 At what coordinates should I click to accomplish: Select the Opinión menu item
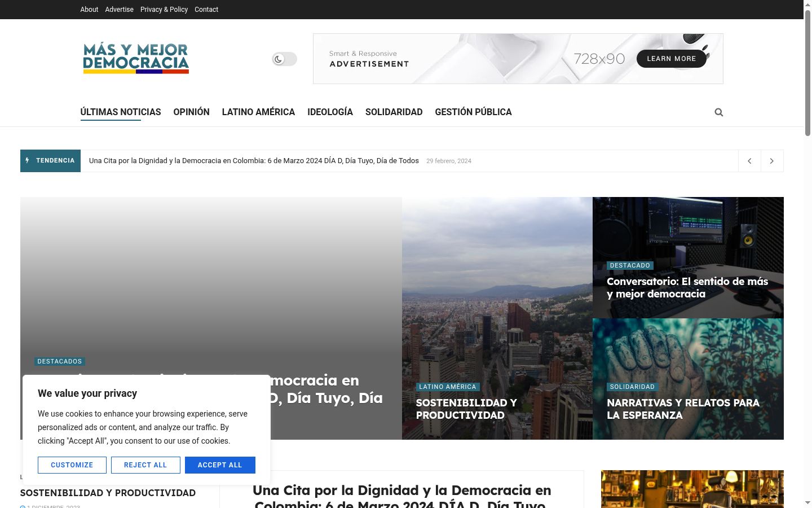[191, 112]
